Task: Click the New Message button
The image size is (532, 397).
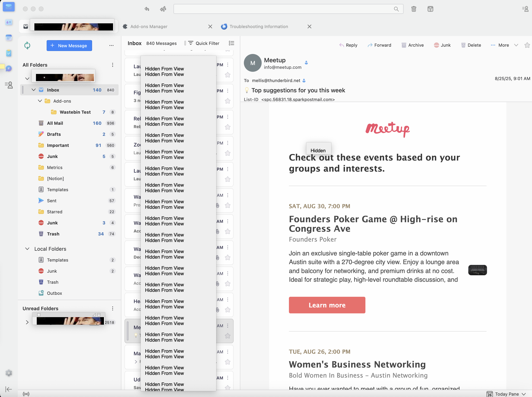Action: [69, 46]
